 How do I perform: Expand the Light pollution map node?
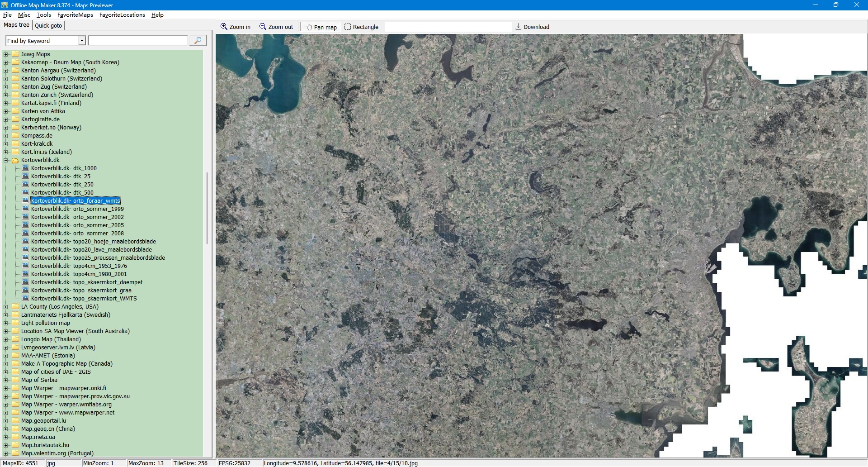point(6,323)
